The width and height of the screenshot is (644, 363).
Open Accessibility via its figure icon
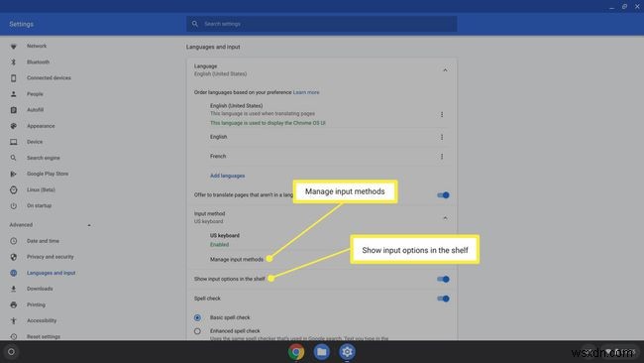pos(13,320)
